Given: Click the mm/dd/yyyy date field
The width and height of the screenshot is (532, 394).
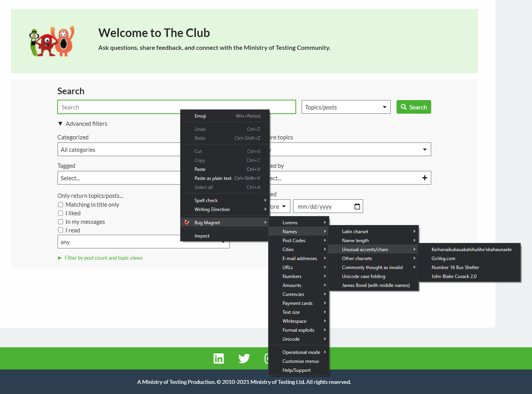Looking at the screenshot, I should click(328, 206).
